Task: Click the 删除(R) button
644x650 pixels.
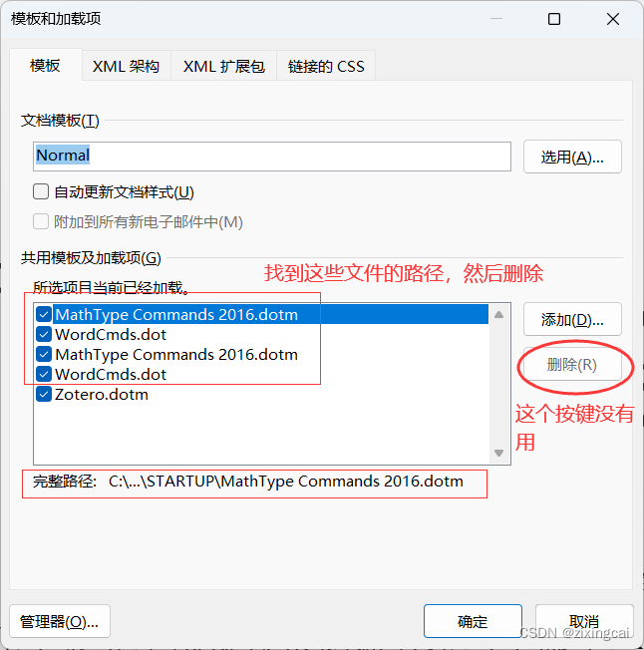Action: pos(572,365)
